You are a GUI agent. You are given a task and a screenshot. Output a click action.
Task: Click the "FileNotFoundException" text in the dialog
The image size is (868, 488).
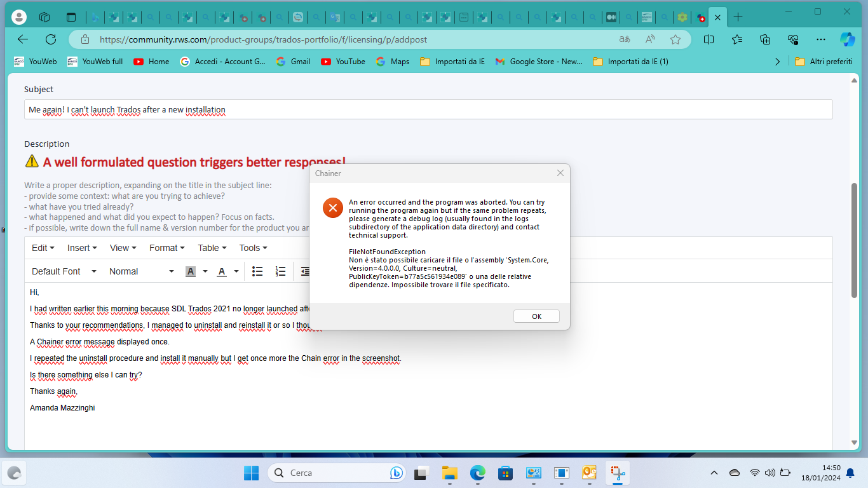coord(387,252)
